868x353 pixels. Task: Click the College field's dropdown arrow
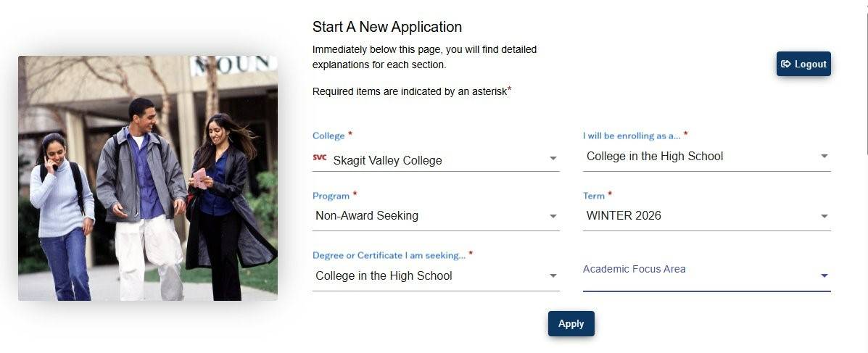tap(553, 158)
